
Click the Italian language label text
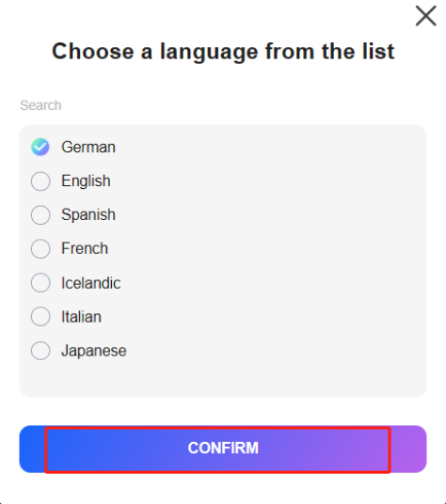pyautogui.click(x=81, y=317)
